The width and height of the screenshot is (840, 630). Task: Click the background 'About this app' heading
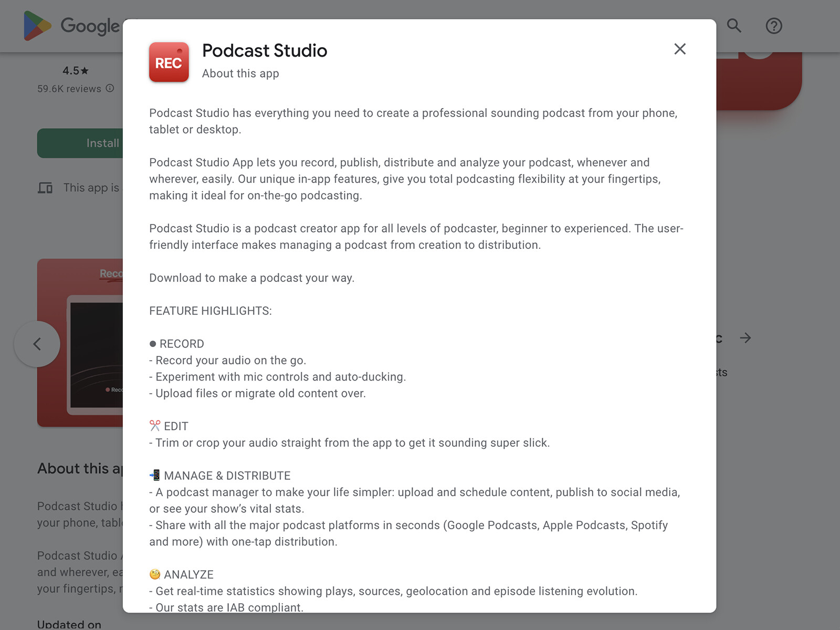coord(80,468)
